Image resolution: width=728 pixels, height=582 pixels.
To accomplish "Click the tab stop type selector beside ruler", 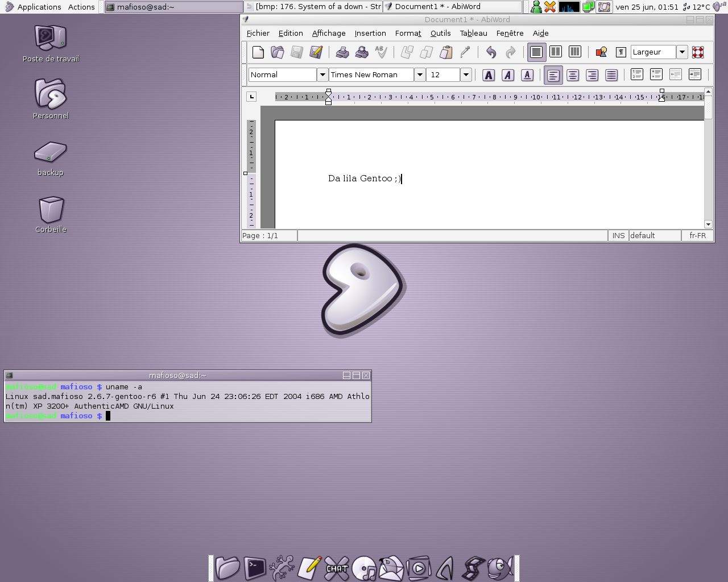I will pos(251,97).
